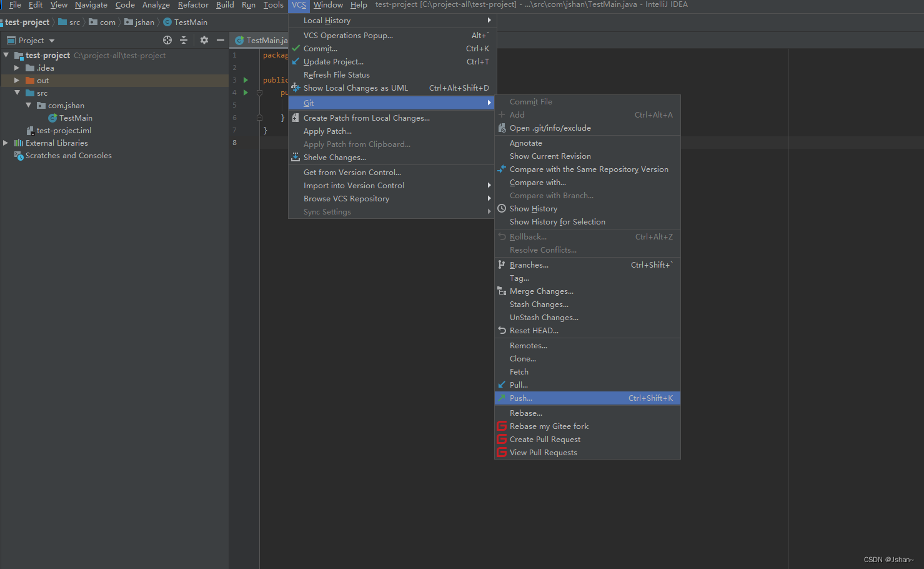Select Fetch in the Git submenu

coord(587,372)
